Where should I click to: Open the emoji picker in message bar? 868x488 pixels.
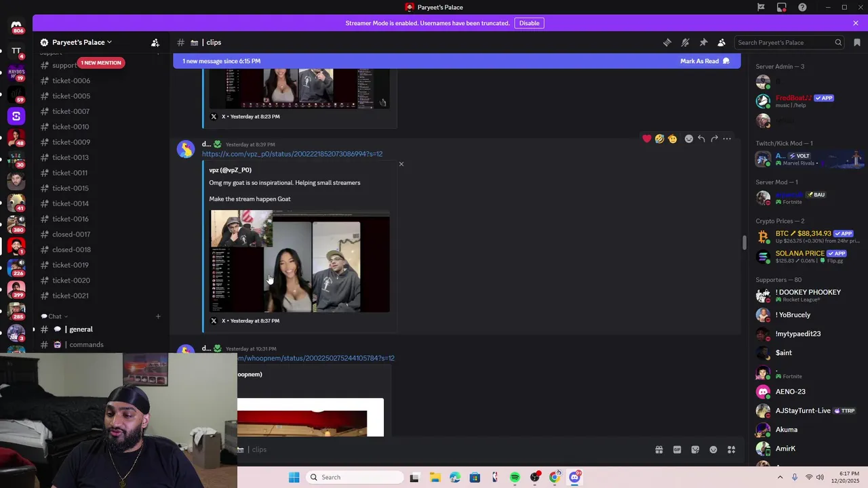[x=713, y=450]
